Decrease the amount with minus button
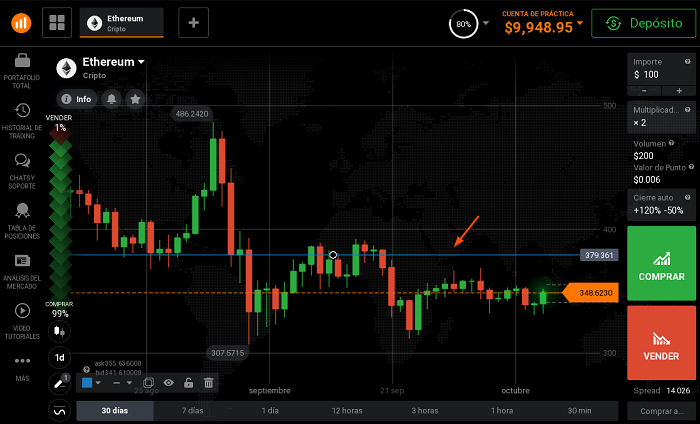Image resolution: width=700 pixels, height=424 pixels. (644, 91)
